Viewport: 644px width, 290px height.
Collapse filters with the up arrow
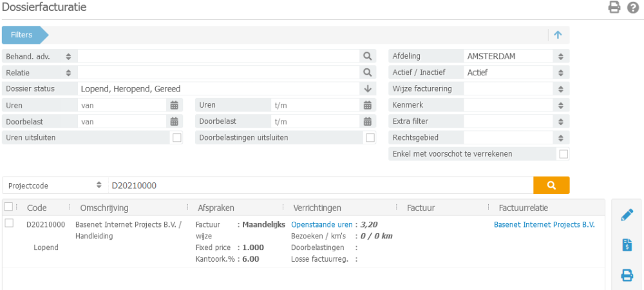[558, 35]
